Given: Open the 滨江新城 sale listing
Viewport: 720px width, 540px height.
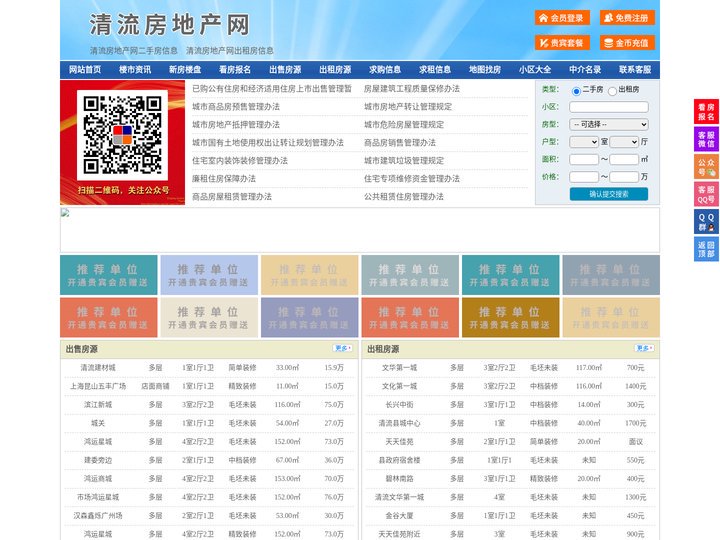Looking at the screenshot, I should click(98, 405).
